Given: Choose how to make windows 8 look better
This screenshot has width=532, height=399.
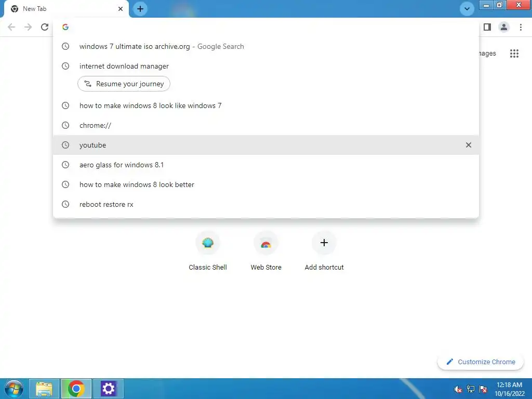Looking at the screenshot, I should pos(266,184).
